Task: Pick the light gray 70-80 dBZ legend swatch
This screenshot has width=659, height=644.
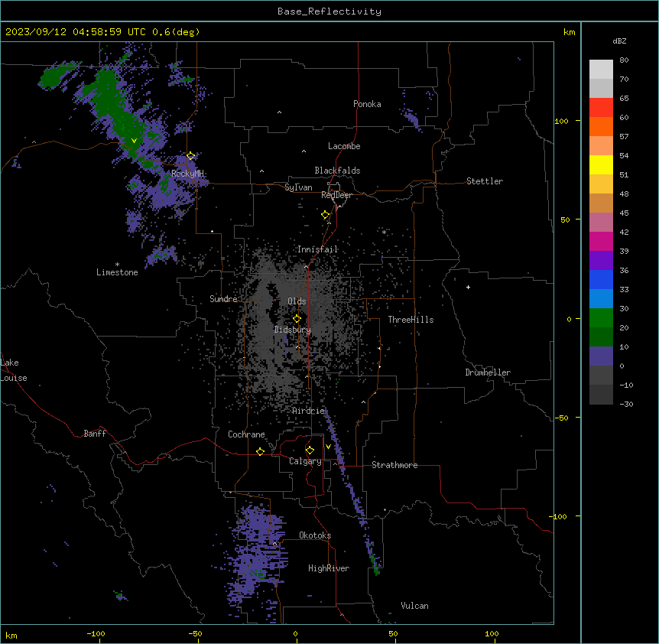Action: 601,69
